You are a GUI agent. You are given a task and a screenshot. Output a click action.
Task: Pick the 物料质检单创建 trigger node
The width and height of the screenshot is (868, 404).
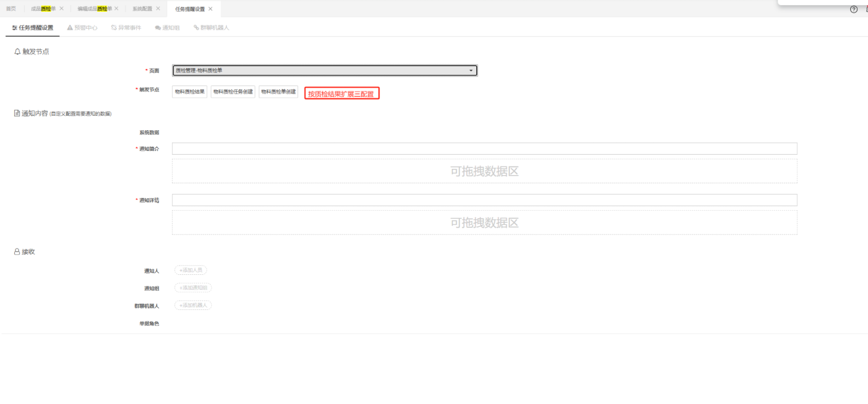point(278,92)
